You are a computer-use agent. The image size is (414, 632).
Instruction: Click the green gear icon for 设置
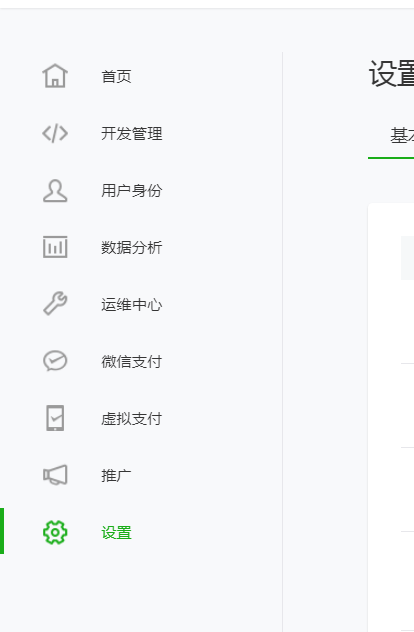55,532
